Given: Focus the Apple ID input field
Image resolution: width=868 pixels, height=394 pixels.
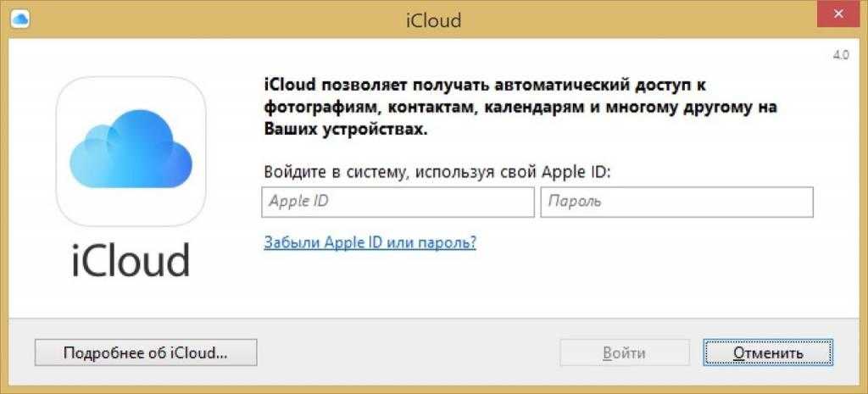Looking at the screenshot, I should [x=398, y=203].
